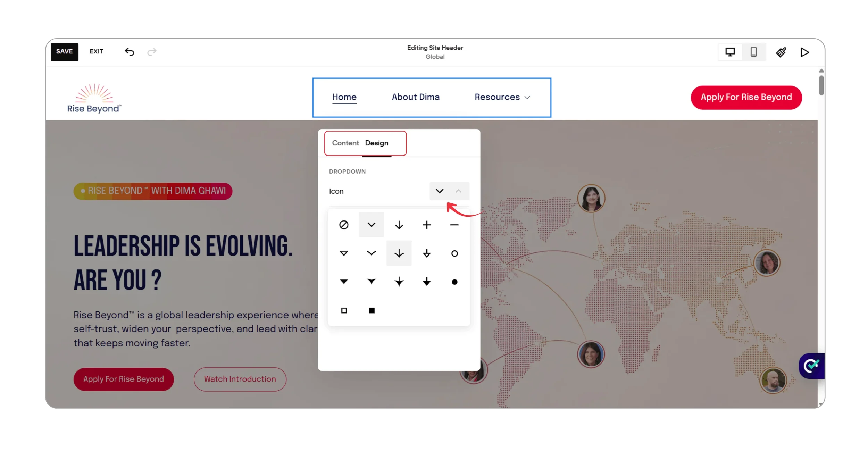The width and height of the screenshot is (868, 451).
Task: Click the SAVE button
Action: click(x=65, y=52)
